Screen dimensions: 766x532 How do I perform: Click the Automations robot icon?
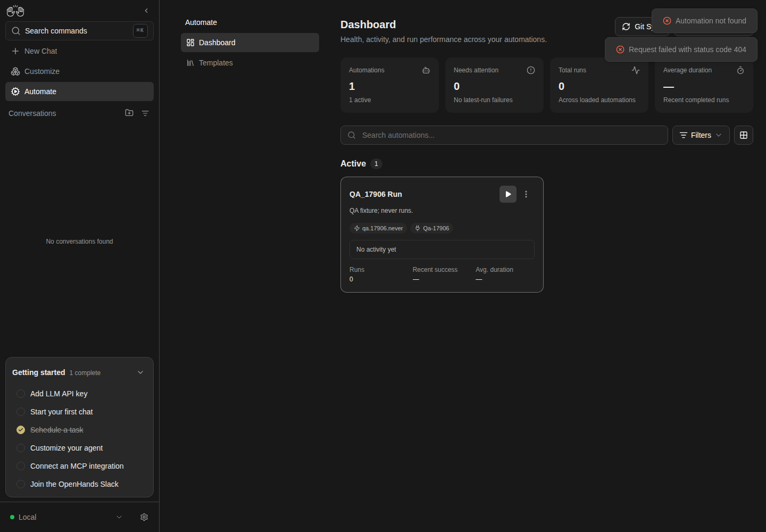pos(426,70)
